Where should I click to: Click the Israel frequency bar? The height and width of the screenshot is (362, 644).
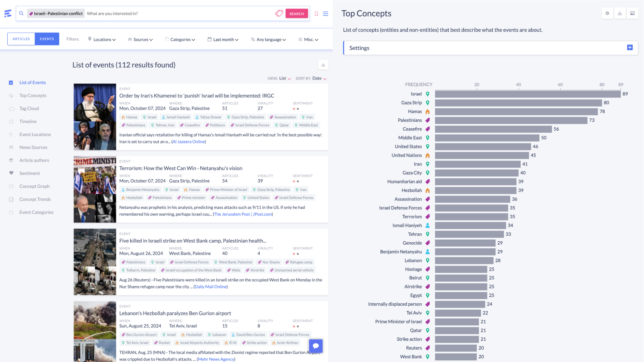pos(528,94)
